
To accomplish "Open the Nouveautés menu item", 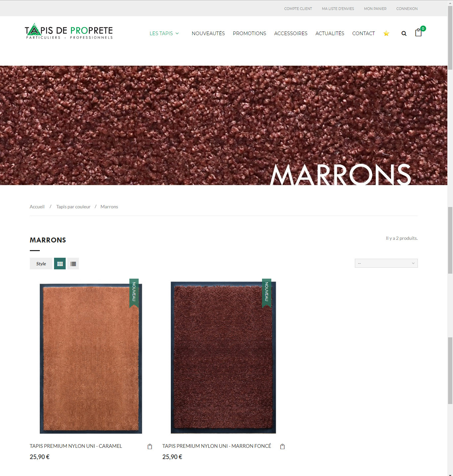I will point(208,33).
